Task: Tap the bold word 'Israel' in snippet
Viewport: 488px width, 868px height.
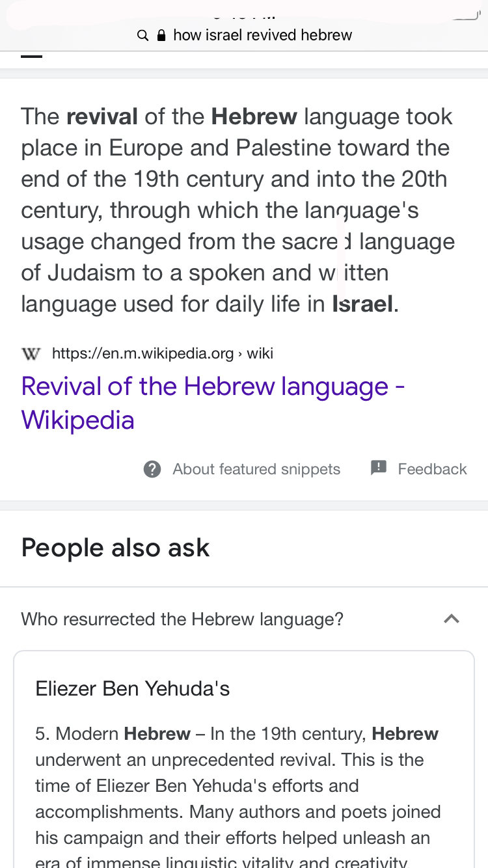Action: point(363,304)
